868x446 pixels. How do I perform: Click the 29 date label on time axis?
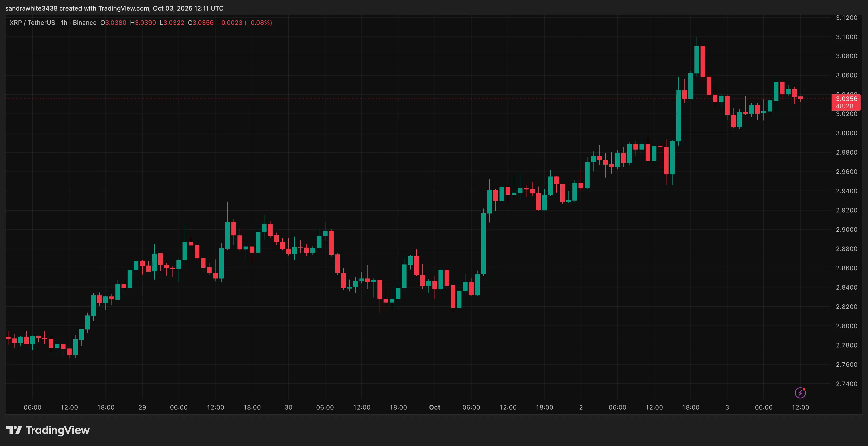[x=142, y=407]
